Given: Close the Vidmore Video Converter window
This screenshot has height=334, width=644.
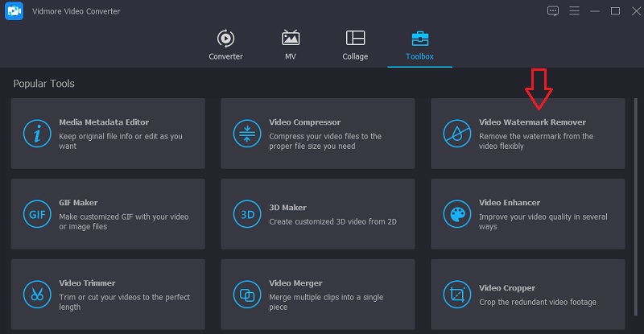Looking at the screenshot, I should pos(636,11).
